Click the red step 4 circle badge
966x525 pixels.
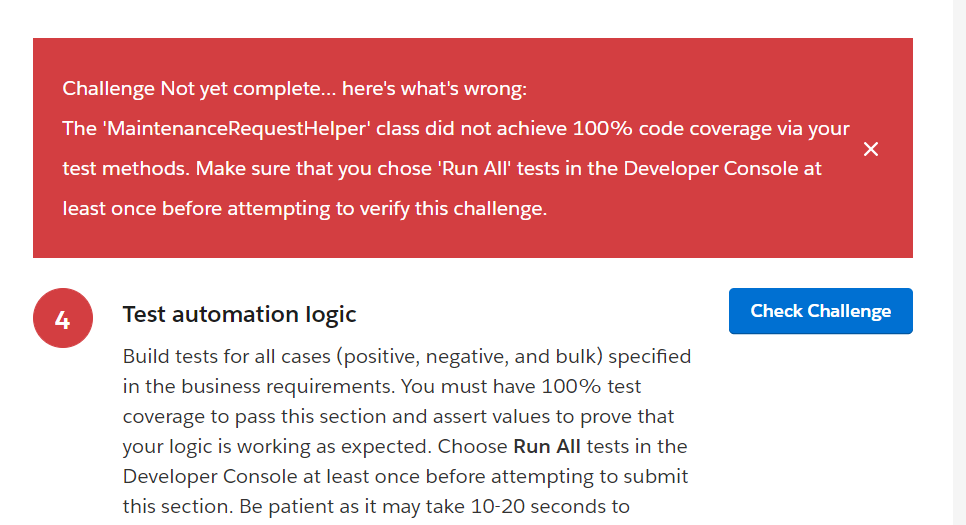pyautogui.click(x=63, y=319)
